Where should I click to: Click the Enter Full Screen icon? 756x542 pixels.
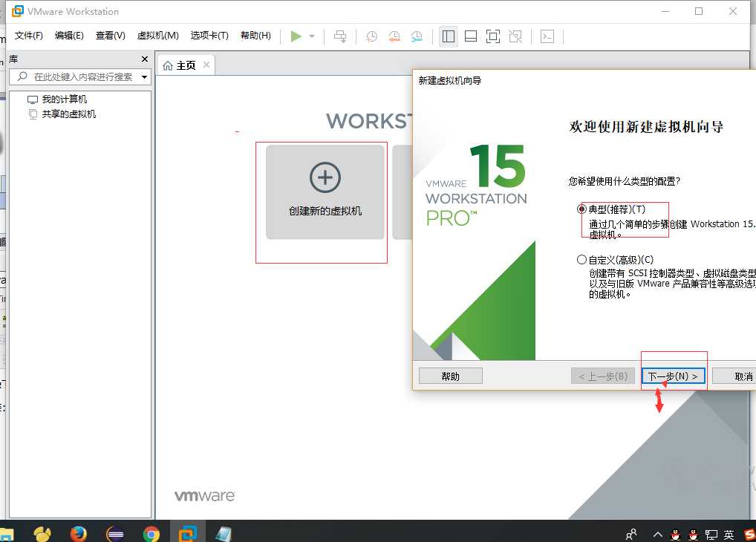click(493, 36)
